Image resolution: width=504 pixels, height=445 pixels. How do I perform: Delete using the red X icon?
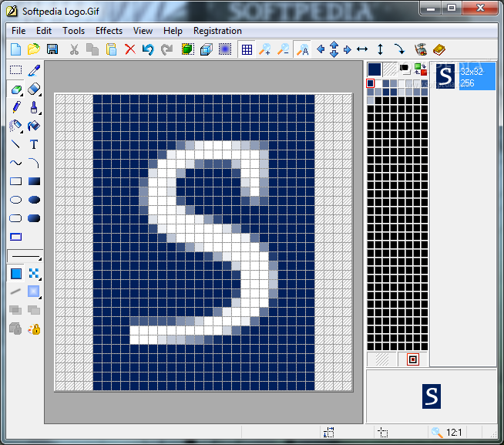click(130, 49)
